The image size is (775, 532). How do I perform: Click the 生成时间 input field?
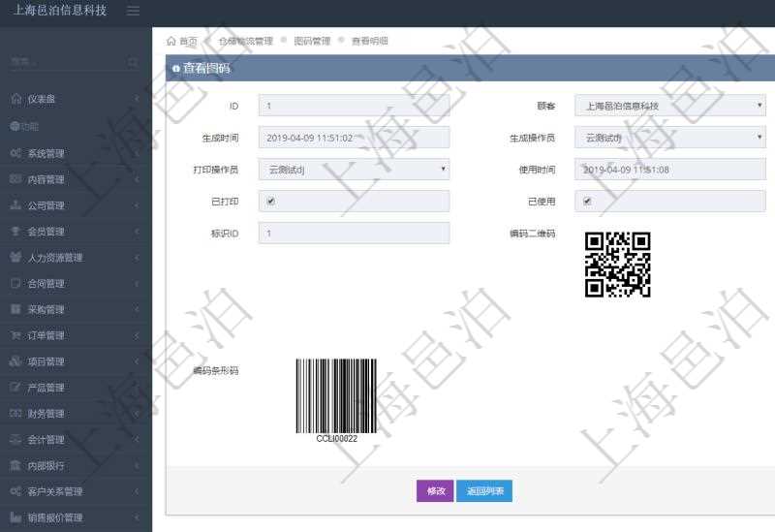(354, 139)
